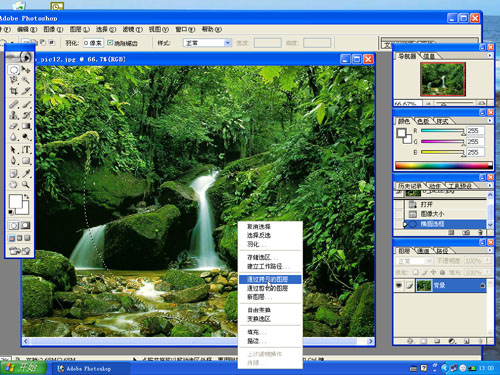Switch to the 通道 channels tab
This screenshot has width=500, height=375.
click(x=424, y=250)
